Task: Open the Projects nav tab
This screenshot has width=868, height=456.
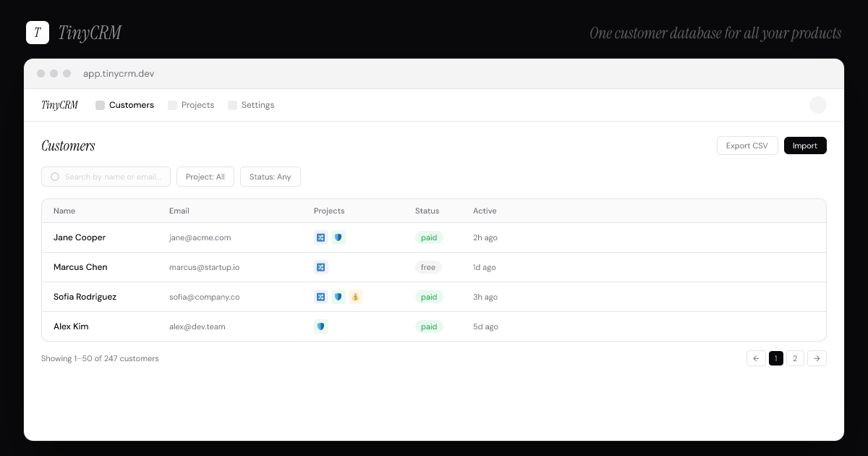Action: (191, 105)
